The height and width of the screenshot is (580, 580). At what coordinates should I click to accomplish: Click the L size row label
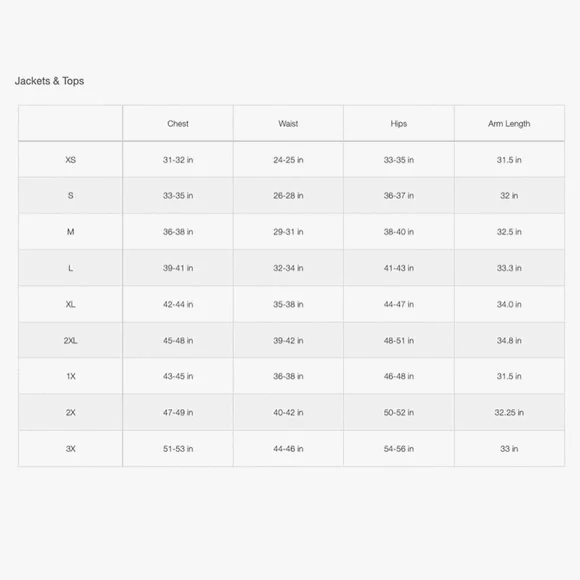tap(70, 268)
